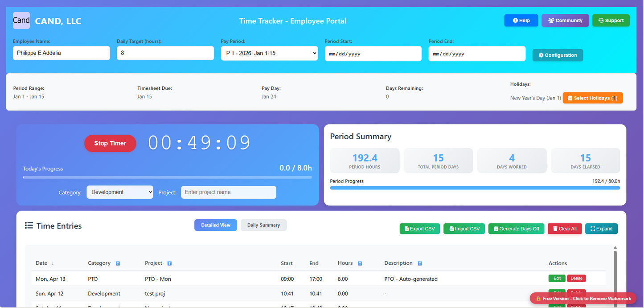Click the Project name input field

tap(229, 192)
